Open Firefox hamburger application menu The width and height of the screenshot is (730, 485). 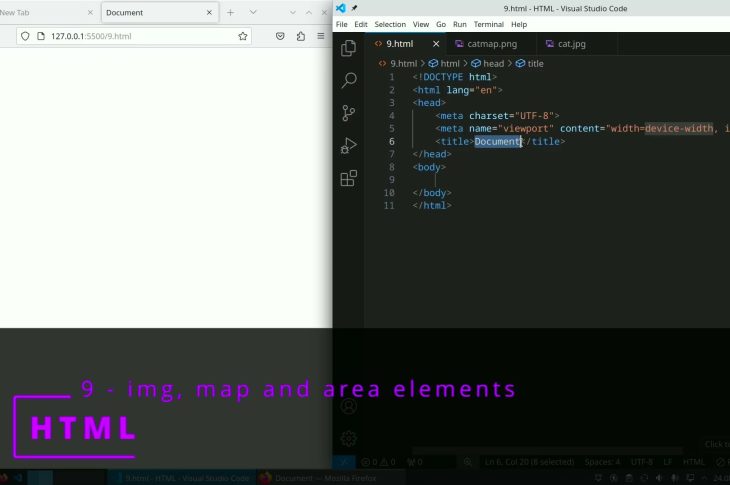coord(321,36)
